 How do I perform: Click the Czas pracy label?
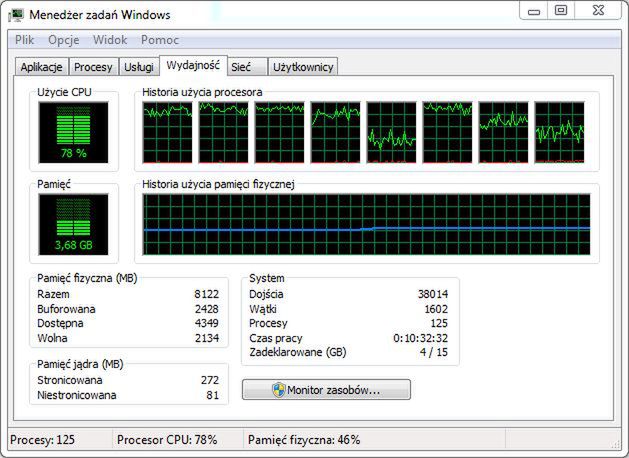click(x=276, y=338)
